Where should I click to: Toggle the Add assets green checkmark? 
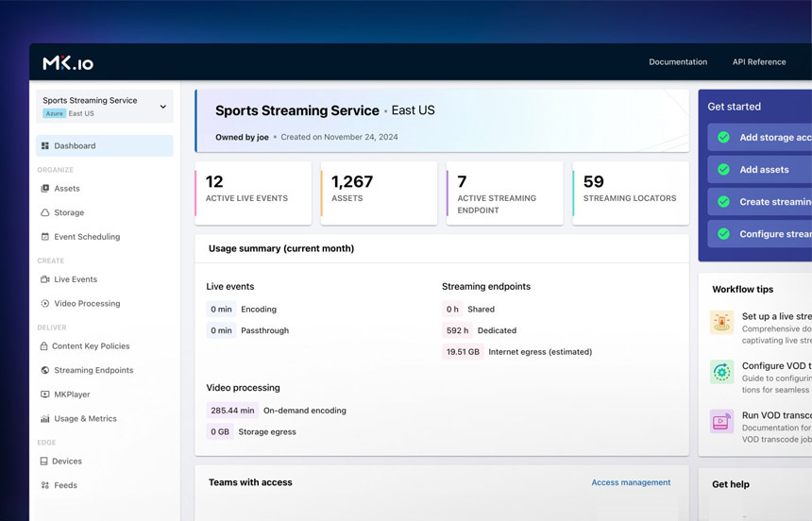tap(723, 169)
